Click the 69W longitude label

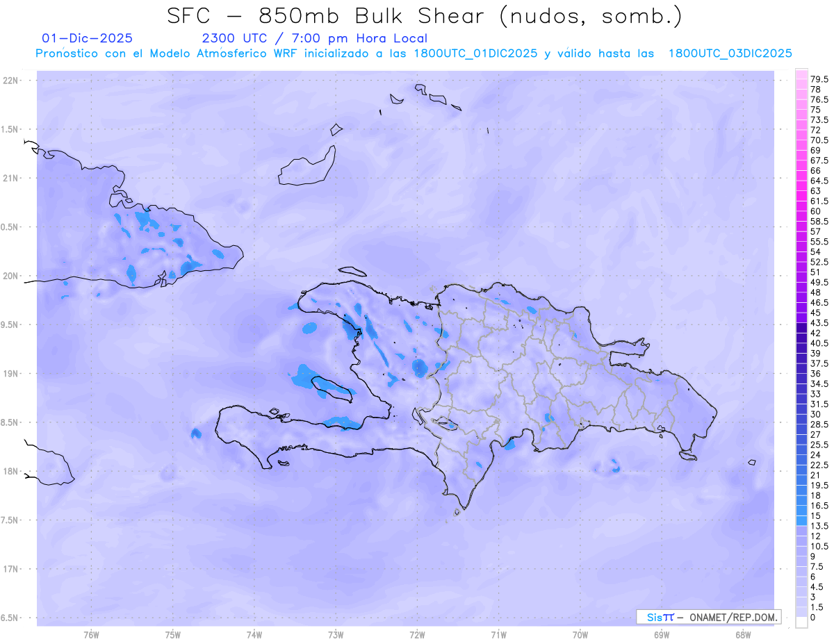click(x=662, y=635)
